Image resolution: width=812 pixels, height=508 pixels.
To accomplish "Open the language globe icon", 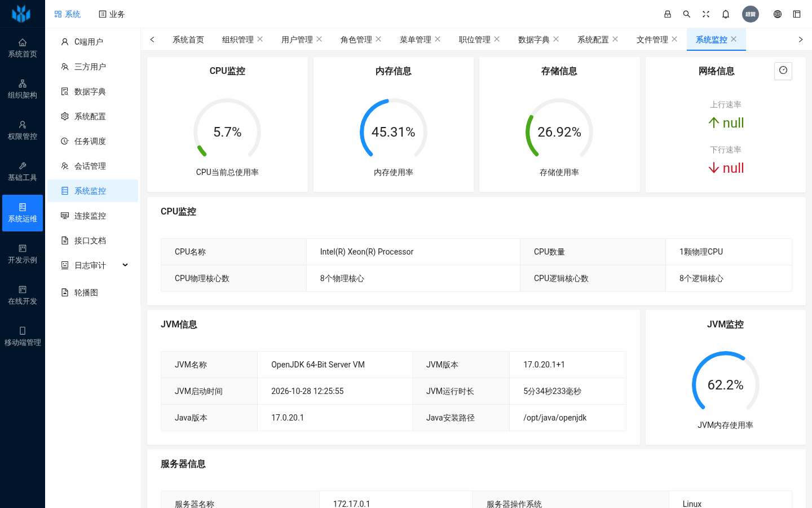I will tap(778, 14).
